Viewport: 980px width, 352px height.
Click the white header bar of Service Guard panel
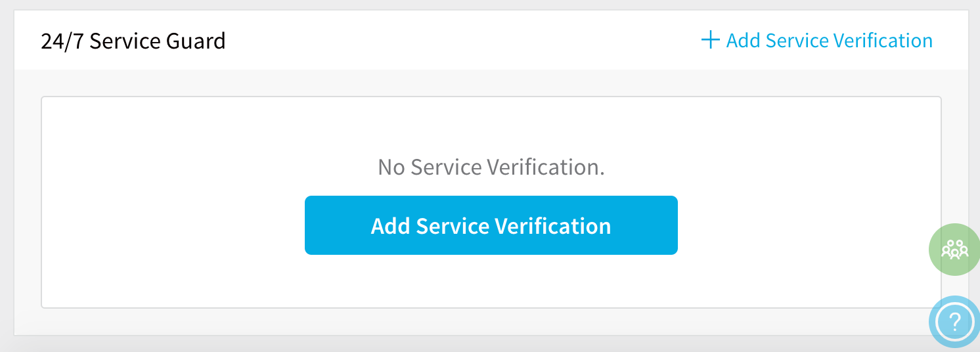coord(491,41)
